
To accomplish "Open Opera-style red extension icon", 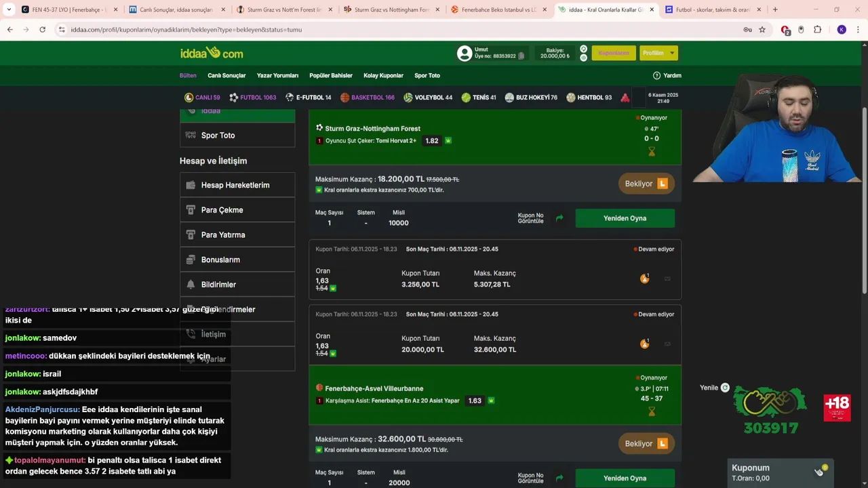I will (785, 30).
